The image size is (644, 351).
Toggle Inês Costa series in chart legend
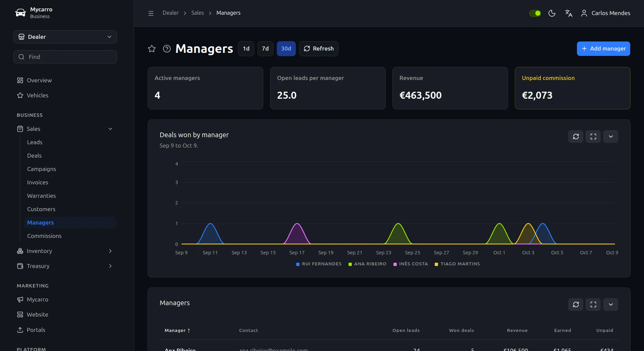pos(410,264)
